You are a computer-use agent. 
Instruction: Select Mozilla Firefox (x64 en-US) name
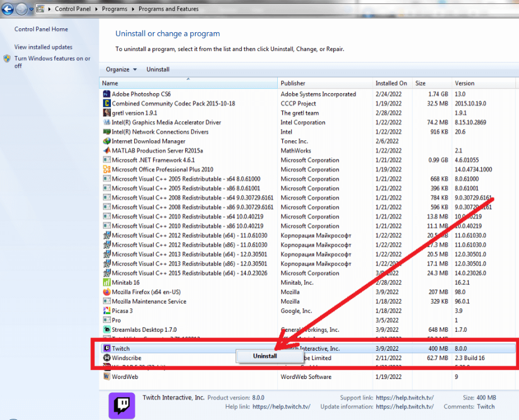tap(146, 292)
